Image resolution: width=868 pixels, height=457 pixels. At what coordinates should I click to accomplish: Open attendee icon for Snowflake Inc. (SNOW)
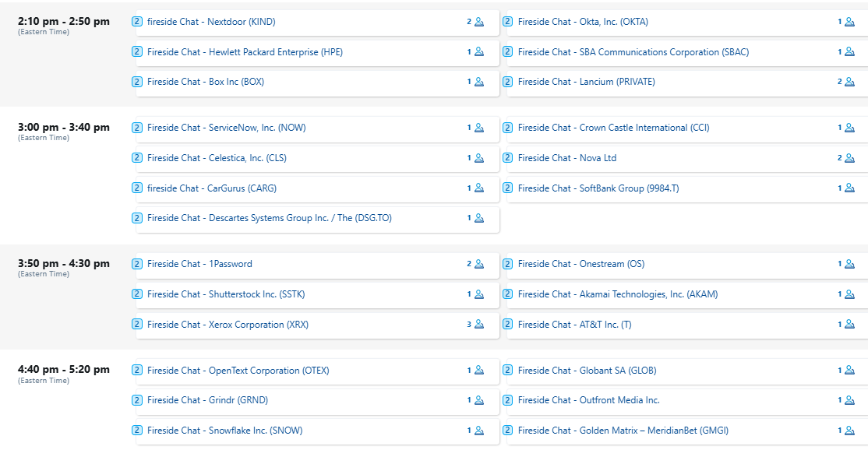click(479, 431)
